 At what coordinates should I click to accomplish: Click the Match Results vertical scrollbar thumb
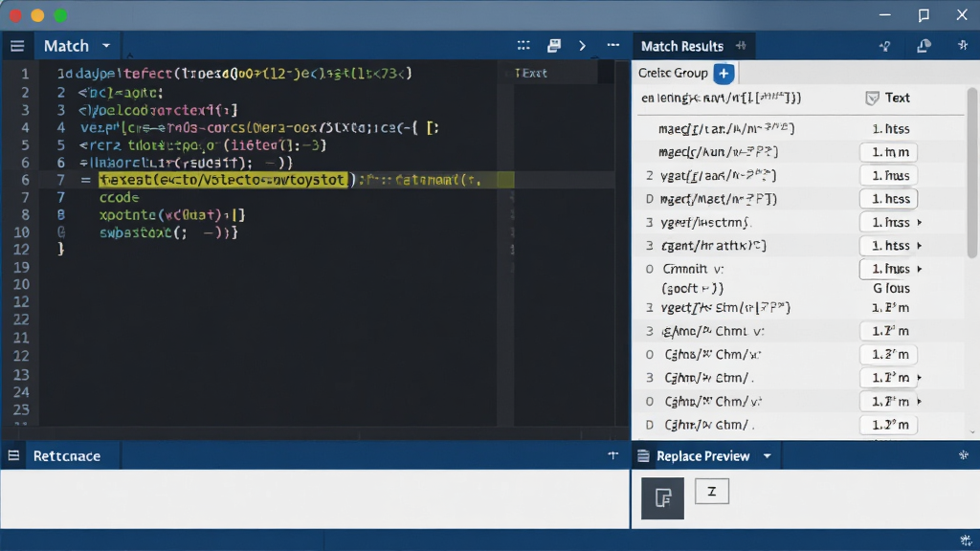tap(971, 172)
